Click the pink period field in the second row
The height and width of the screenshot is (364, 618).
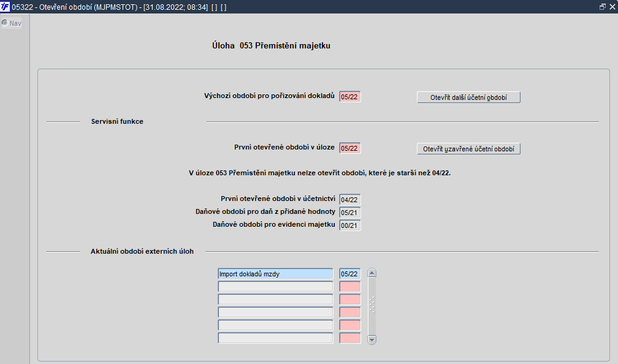pyautogui.click(x=349, y=287)
